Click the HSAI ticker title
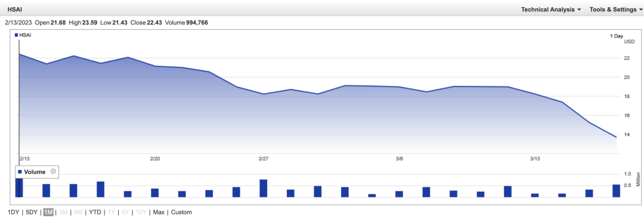 click(14, 10)
